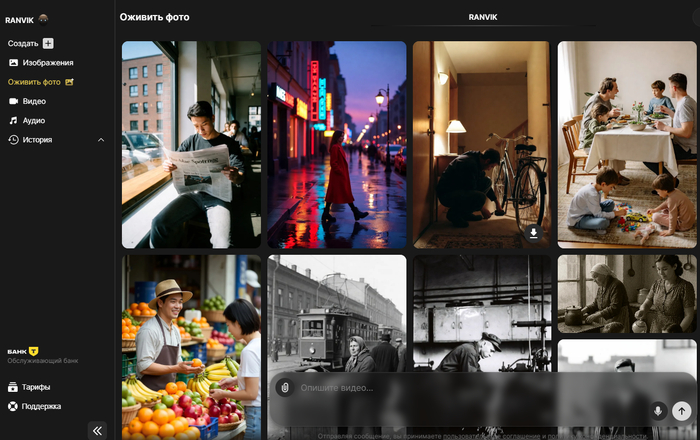Click the microphone voice input icon
This screenshot has width=700, height=440.
click(x=657, y=410)
